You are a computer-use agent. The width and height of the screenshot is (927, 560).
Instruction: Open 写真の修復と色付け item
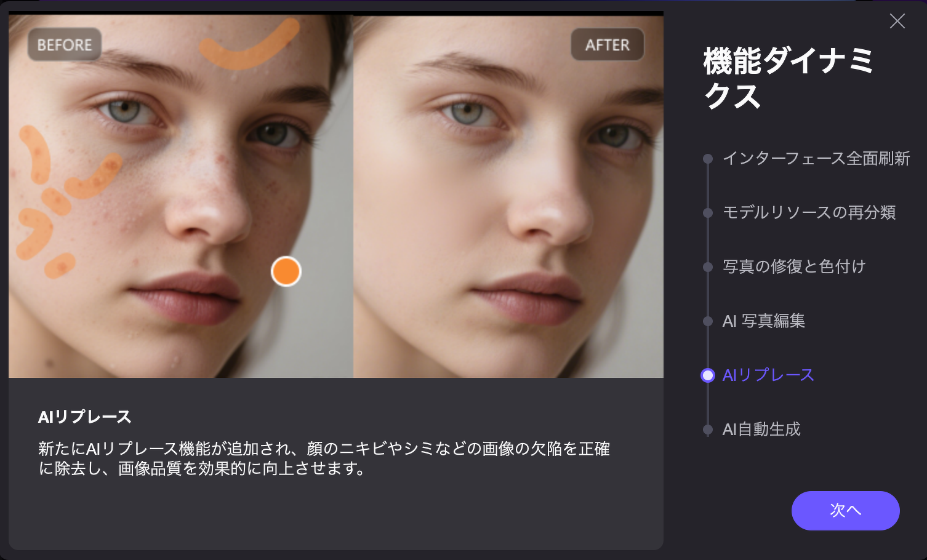(794, 266)
